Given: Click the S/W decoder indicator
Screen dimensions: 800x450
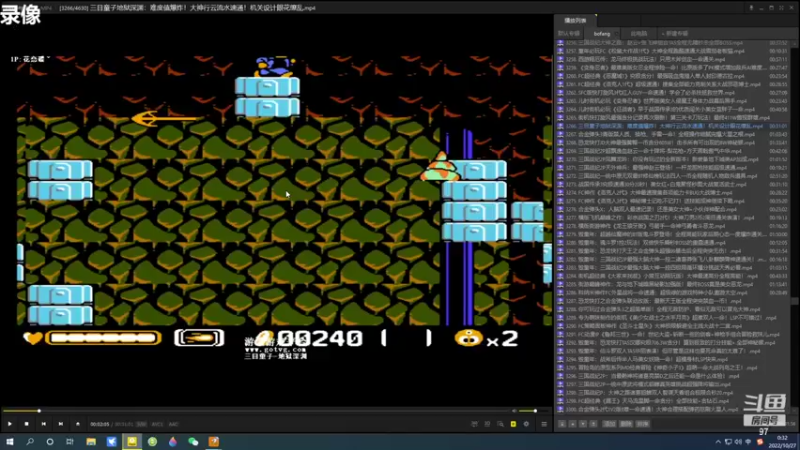Looking at the screenshot, I should pos(141,424).
